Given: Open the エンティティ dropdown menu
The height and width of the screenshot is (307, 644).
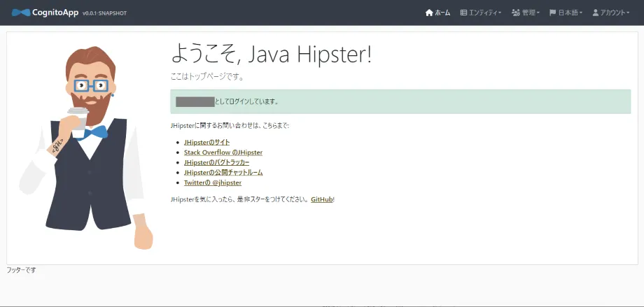Looking at the screenshot, I should 480,13.
